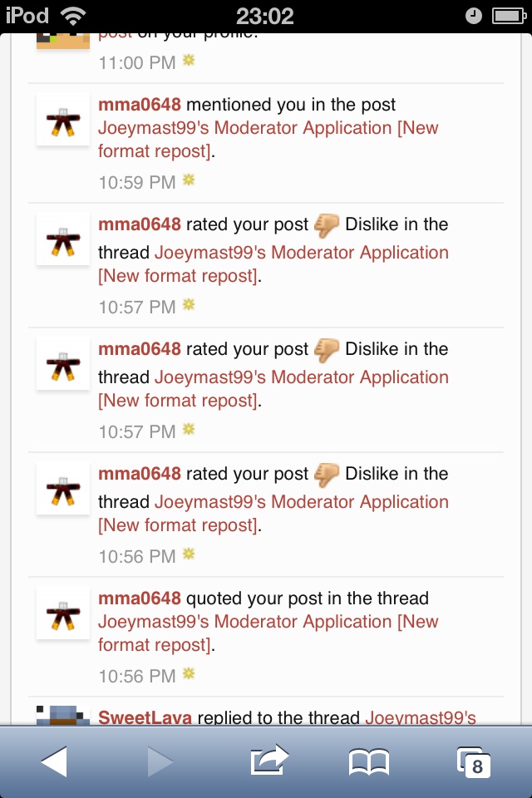Open Joeymast99's thread link in SweetLava's reply

pos(421,718)
